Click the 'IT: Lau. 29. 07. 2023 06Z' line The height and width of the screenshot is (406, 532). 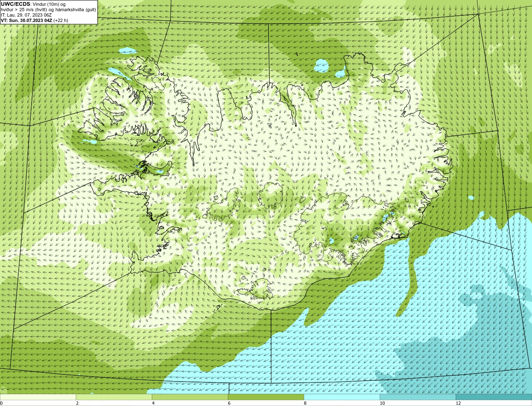point(26,15)
